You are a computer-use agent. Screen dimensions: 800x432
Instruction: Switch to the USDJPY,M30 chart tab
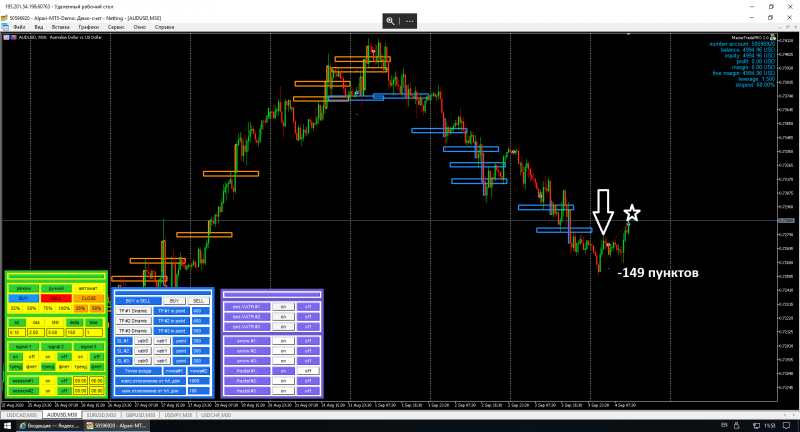[179, 415]
